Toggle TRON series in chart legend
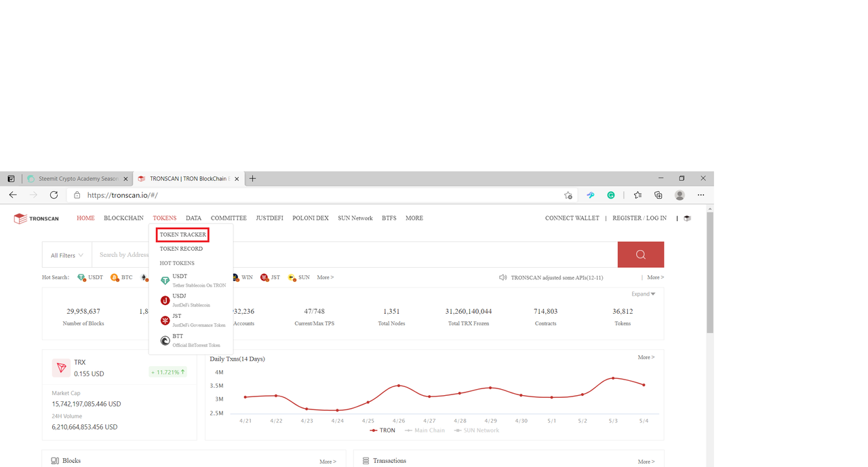The image size is (868, 467). [x=382, y=430]
